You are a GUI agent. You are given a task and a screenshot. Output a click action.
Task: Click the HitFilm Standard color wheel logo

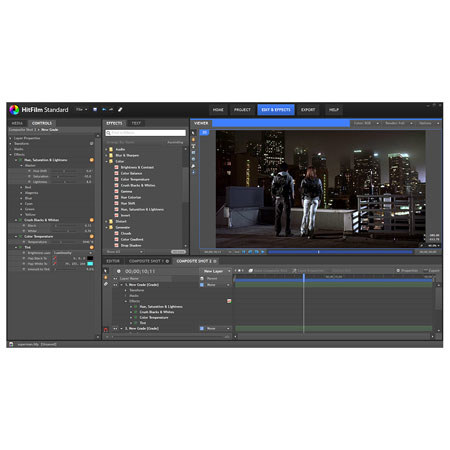[x=14, y=110]
